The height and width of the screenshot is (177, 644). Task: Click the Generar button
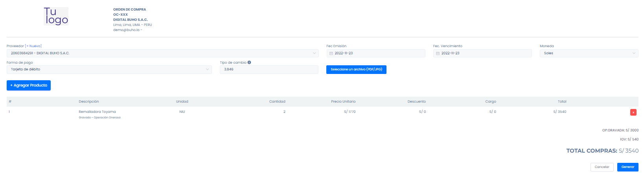[x=627, y=167]
